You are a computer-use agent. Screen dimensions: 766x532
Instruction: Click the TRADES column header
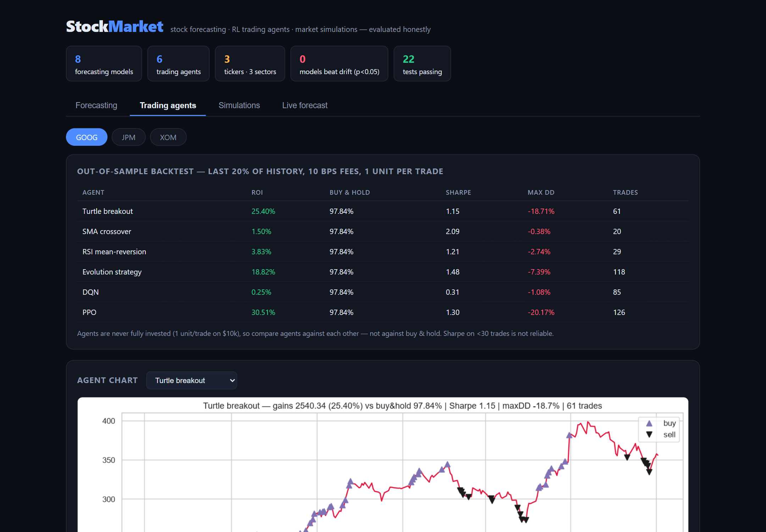pyautogui.click(x=625, y=193)
